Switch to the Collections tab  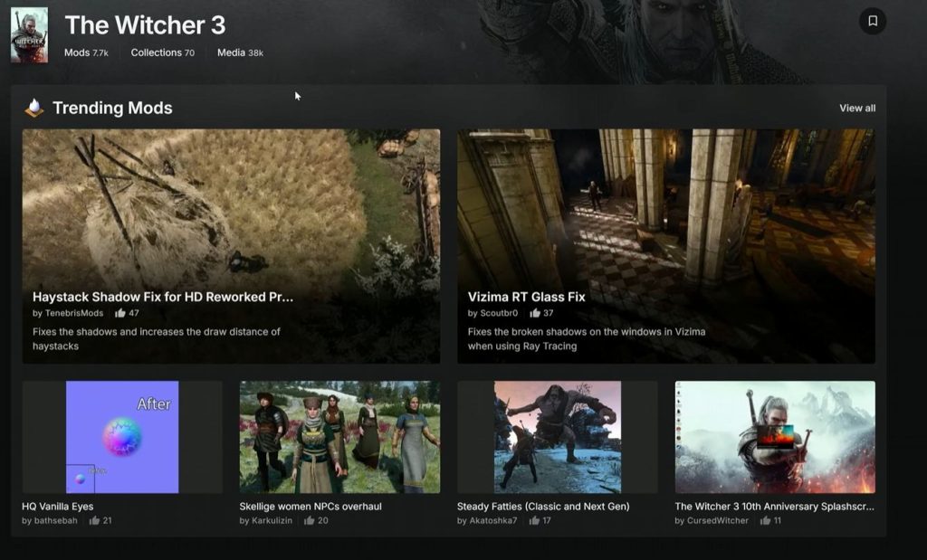coord(163,52)
